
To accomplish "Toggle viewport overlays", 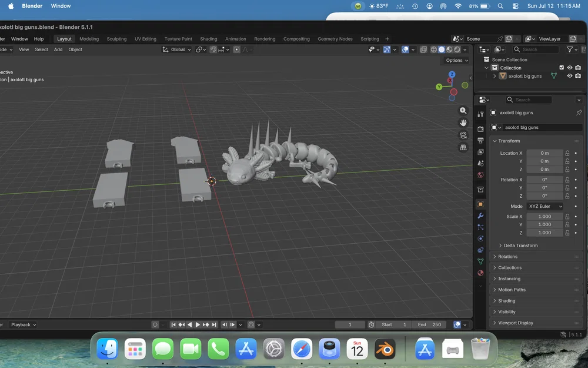I will [405, 49].
